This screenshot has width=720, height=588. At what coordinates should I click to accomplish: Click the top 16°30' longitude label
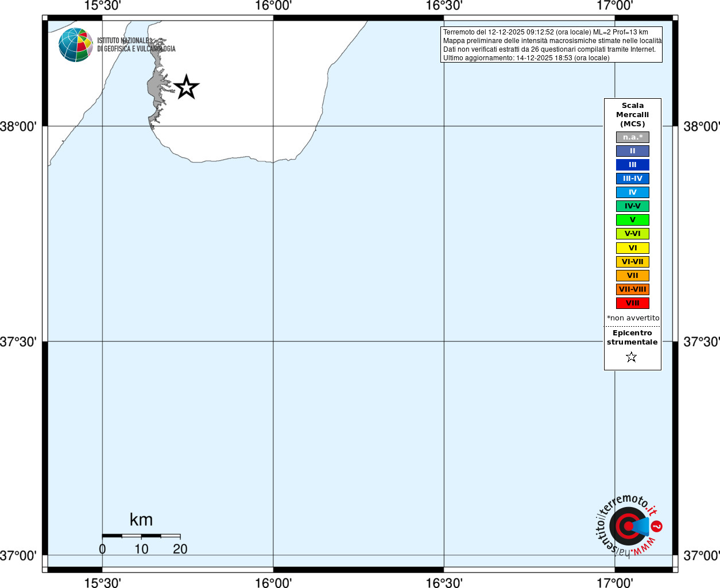(444, 6)
